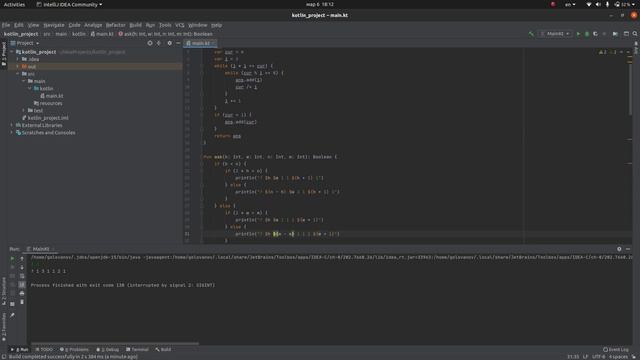This screenshot has height=360, width=640.
Task: Click warnings indicator in editor corner
Action: (608, 52)
